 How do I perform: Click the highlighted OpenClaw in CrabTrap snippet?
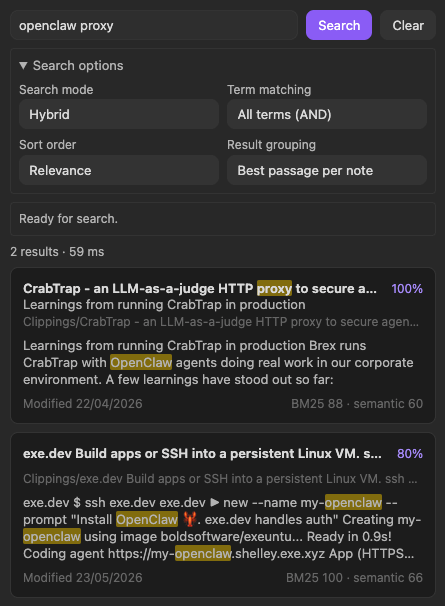pyautogui.click(x=141, y=363)
